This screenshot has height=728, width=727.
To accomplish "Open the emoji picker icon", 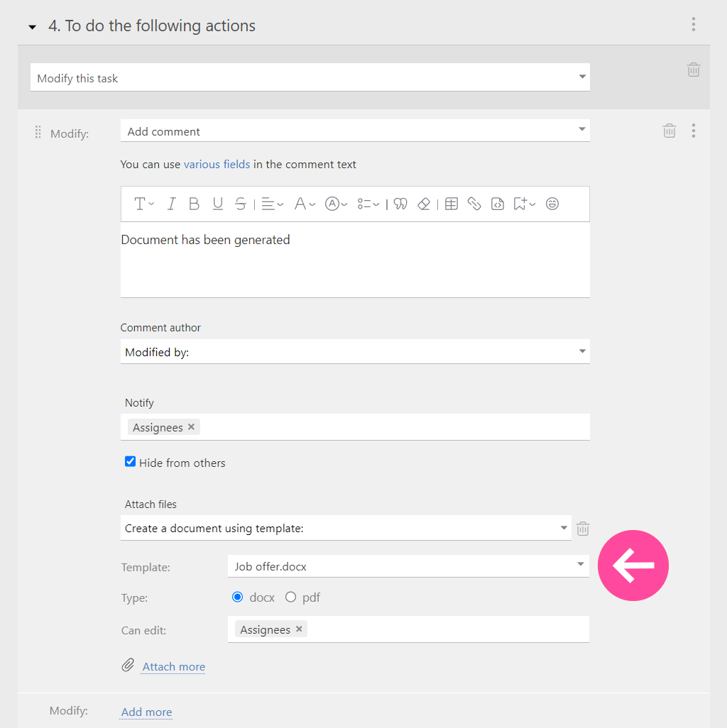I will (552, 204).
